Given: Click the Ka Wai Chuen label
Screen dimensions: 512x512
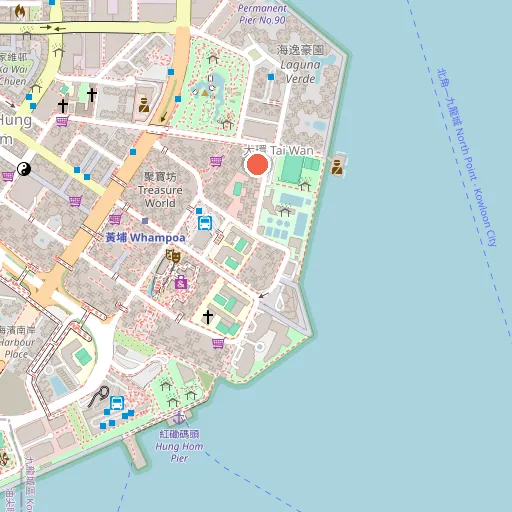Looking at the screenshot, I should [x=13, y=69].
